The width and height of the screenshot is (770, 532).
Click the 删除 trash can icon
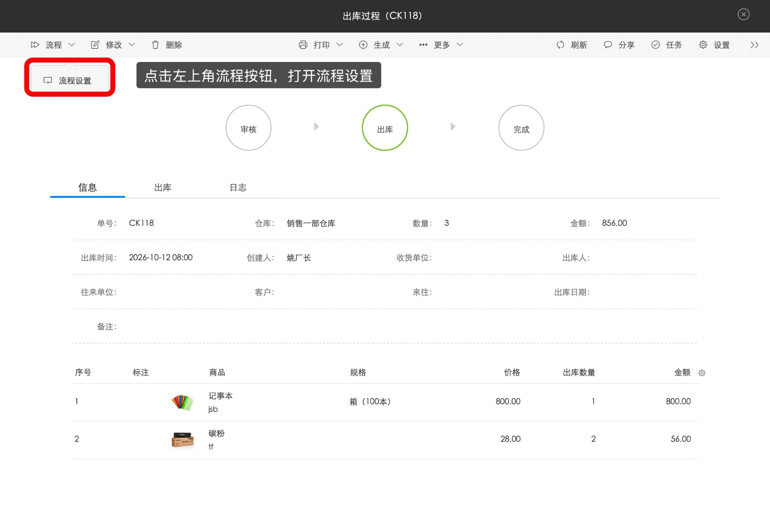click(155, 45)
